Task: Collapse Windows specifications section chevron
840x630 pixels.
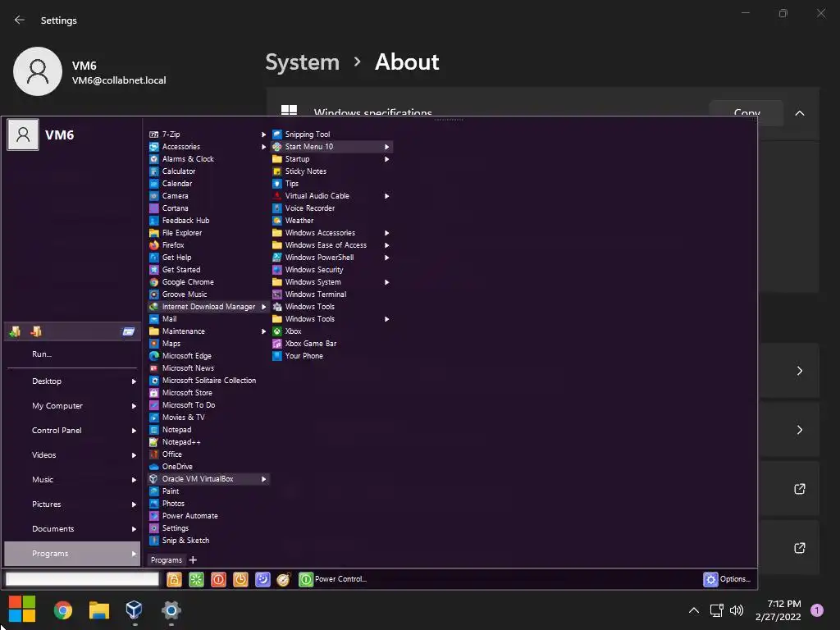Action: click(800, 113)
